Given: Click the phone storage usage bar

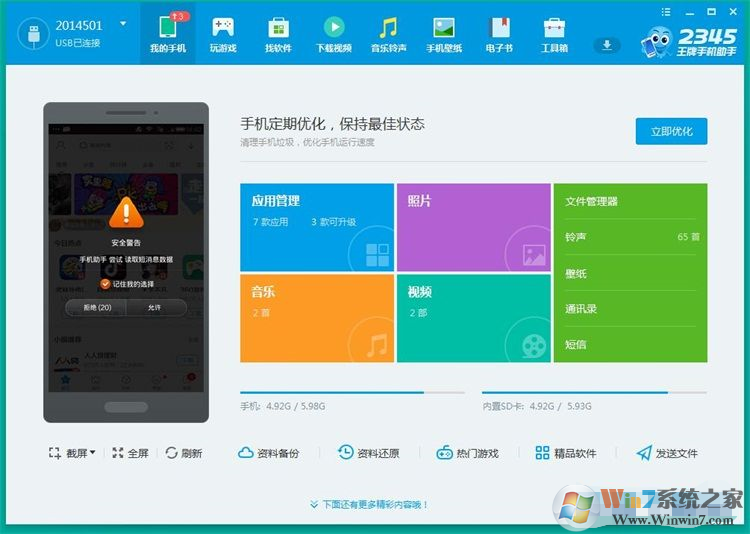Looking at the screenshot, I should (x=352, y=392).
